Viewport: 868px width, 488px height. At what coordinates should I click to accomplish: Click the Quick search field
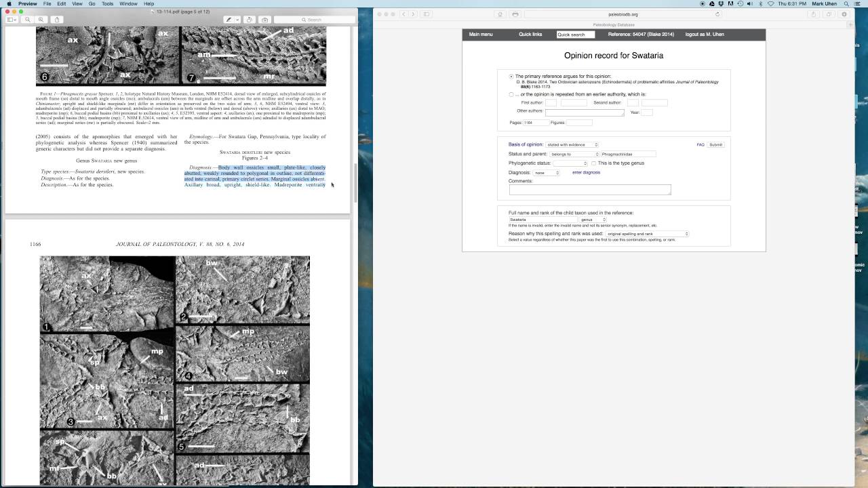click(576, 35)
